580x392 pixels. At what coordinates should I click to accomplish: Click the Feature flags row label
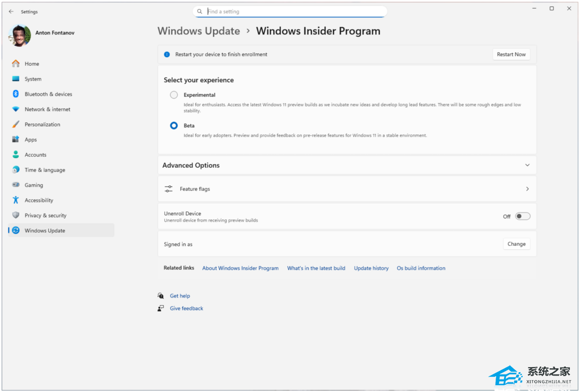(195, 189)
